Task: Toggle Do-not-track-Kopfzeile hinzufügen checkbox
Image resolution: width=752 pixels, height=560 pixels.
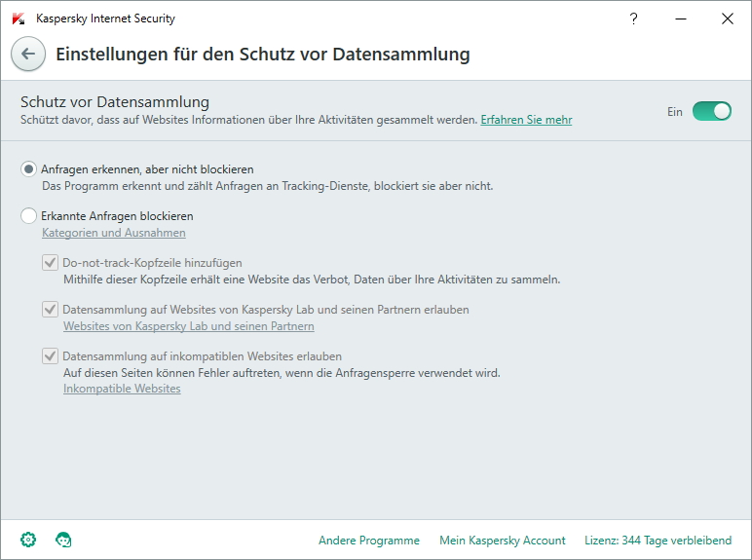Action: 50,263
